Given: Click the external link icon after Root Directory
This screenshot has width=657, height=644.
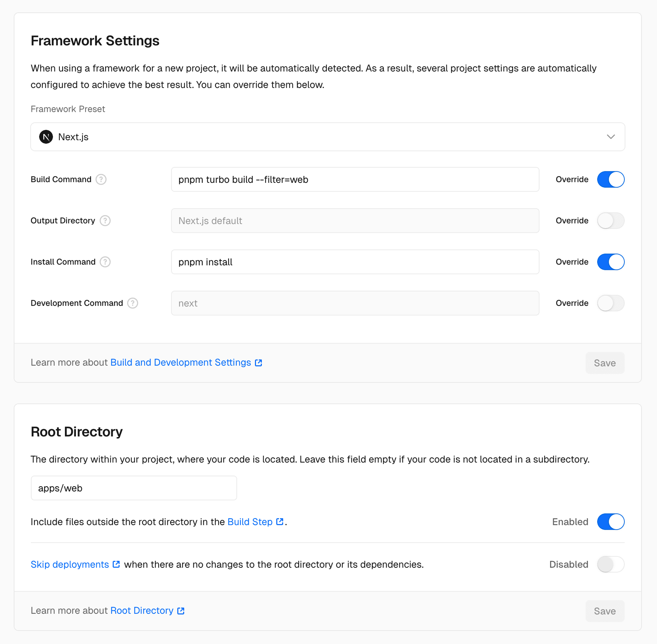Looking at the screenshot, I should coord(180,611).
